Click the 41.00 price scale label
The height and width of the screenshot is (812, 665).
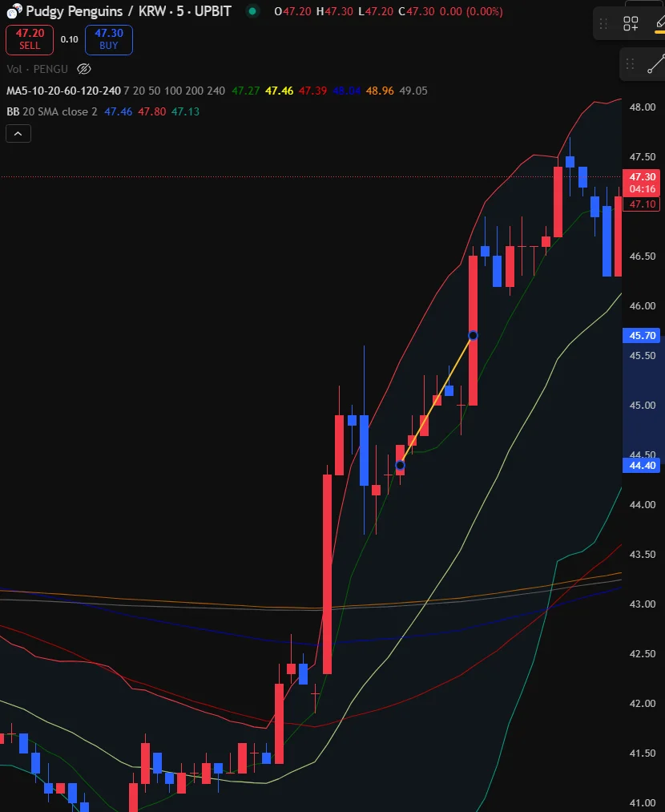click(x=643, y=803)
